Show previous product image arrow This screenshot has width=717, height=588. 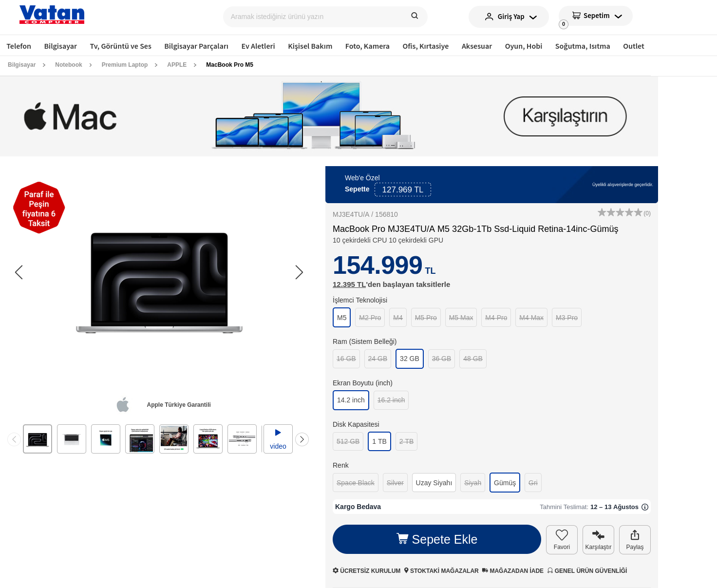(x=19, y=272)
